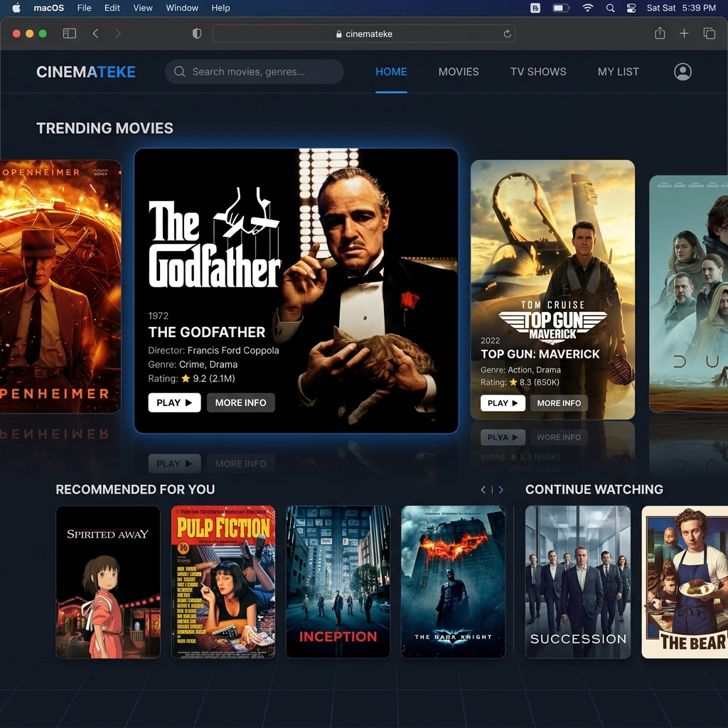Open More Info for Top Gun: Maverick
The image size is (728, 728).
559,403
